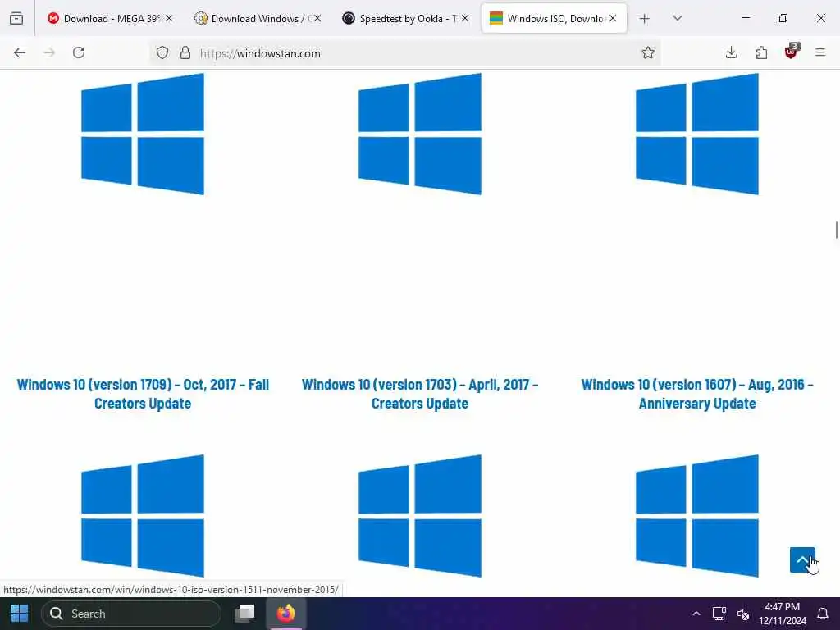
Task: Open the Downloads panel
Action: point(731,52)
